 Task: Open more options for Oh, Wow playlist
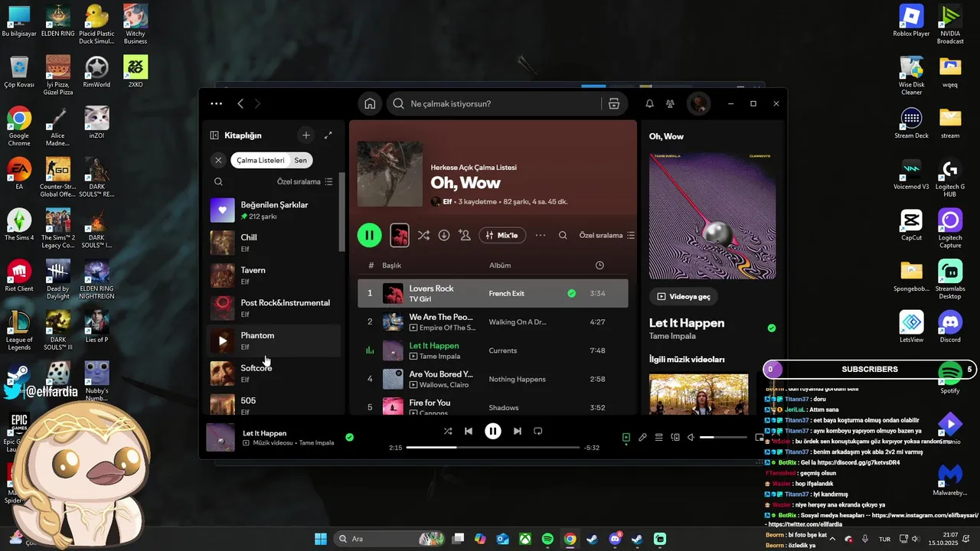541,236
